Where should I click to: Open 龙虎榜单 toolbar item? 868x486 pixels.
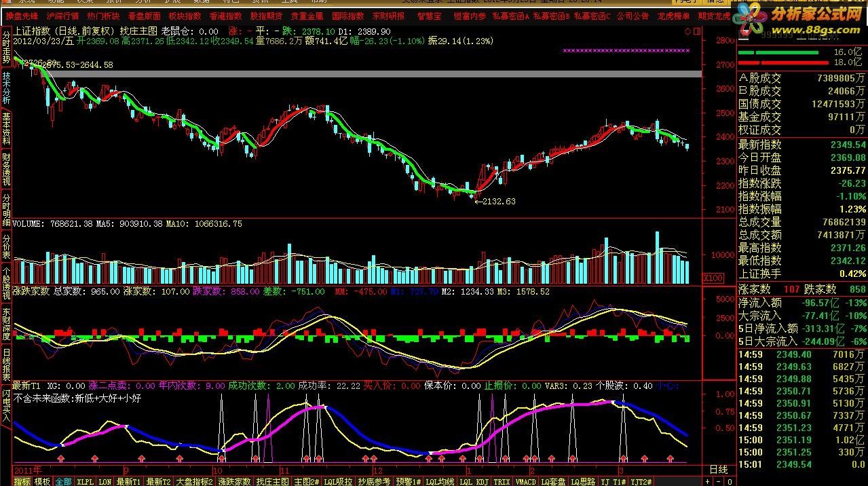673,16
